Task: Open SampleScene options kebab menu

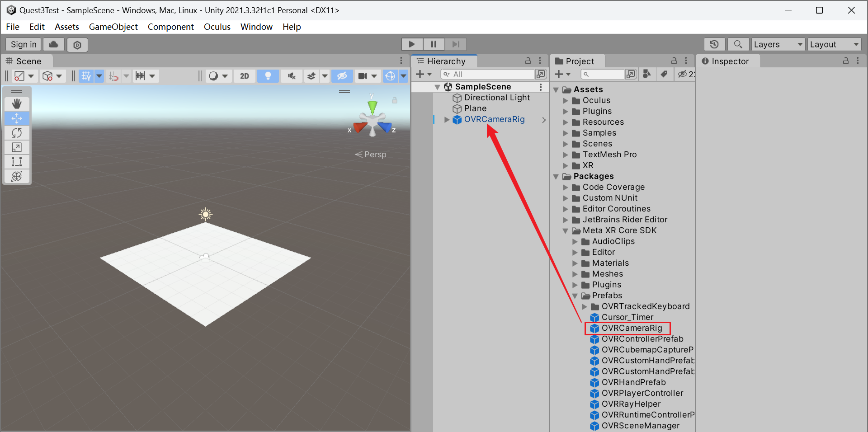Action: coord(541,87)
